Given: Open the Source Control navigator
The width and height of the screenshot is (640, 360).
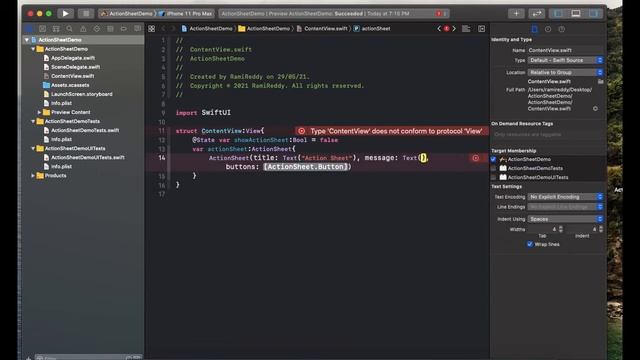Looking at the screenshot, I should (x=42, y=29).
